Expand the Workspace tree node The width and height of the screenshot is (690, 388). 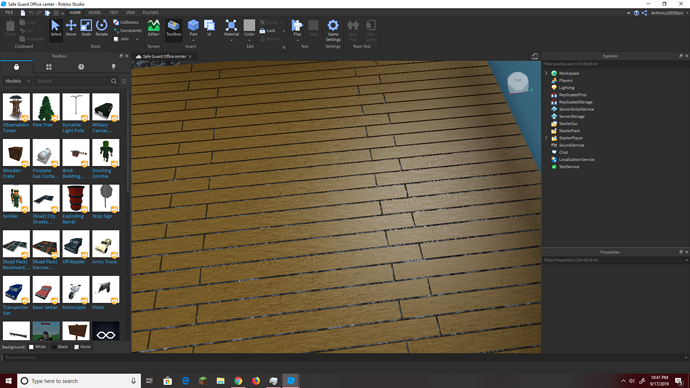(547, 73)
